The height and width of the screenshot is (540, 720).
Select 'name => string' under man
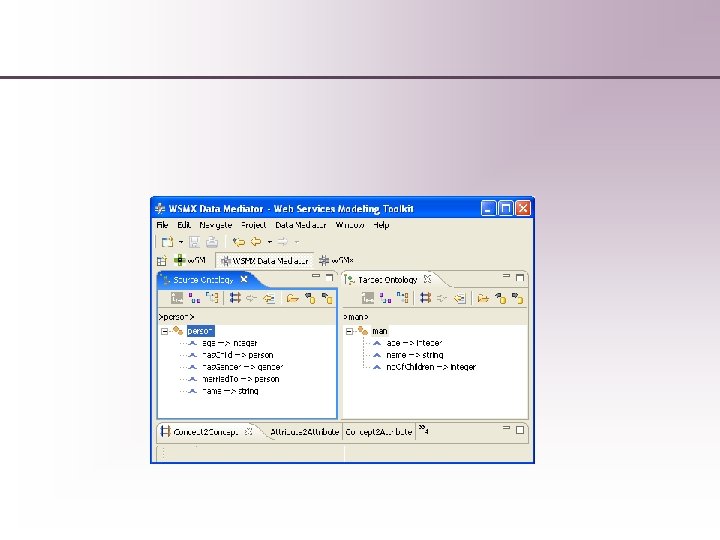point(415,355)
